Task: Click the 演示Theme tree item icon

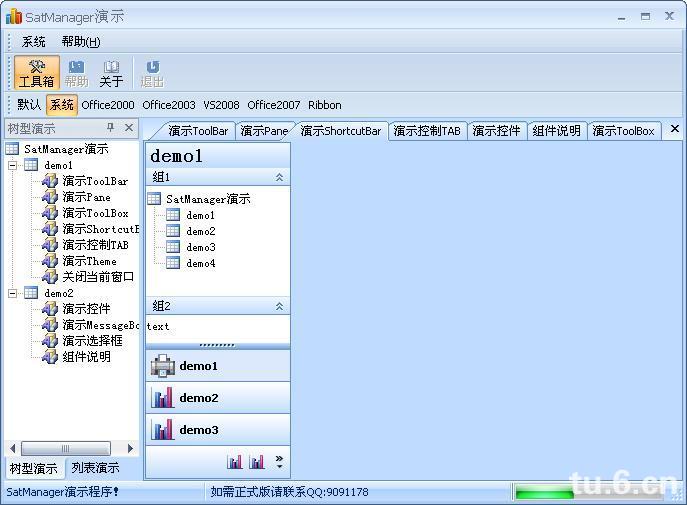Action: coord(50,261)
